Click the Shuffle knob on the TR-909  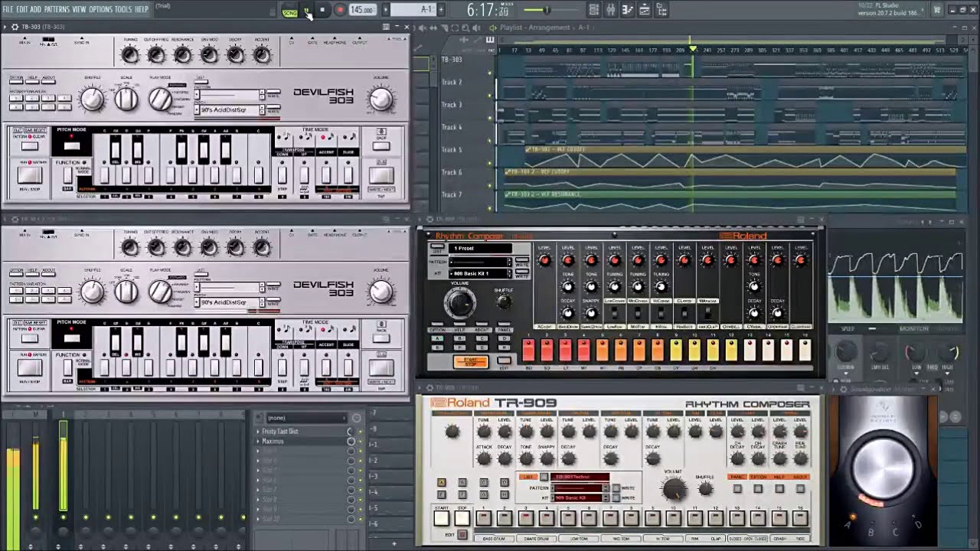(x=705, y=489)
